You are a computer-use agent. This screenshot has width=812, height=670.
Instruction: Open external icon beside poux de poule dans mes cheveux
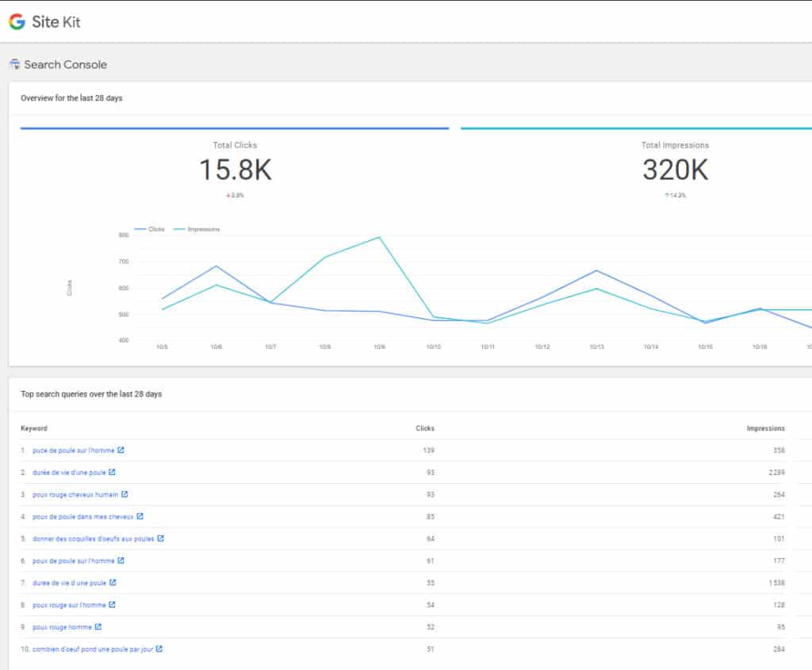(x=140, y=516)
